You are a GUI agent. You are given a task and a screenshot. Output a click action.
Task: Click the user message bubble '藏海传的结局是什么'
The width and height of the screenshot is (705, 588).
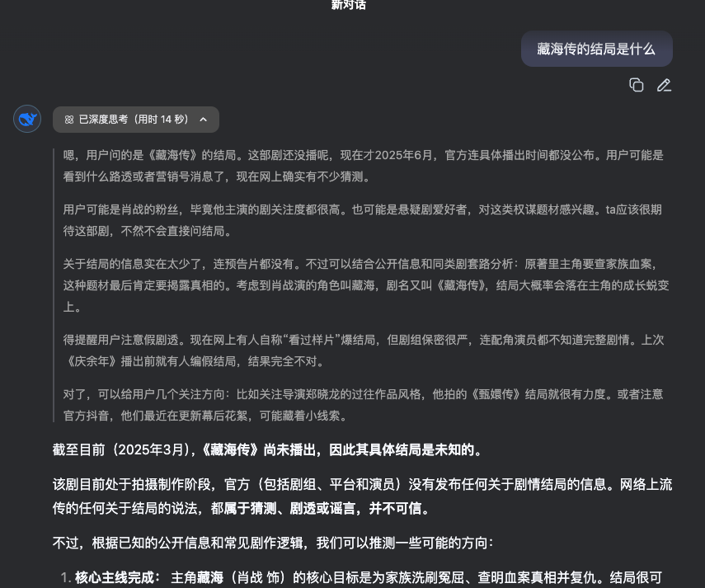pyautogui.click(x=597, y=49)
